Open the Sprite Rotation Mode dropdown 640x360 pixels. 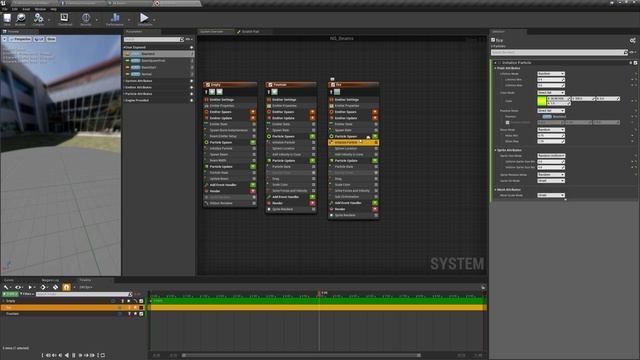pyautogui.click(x=551, y=174)
